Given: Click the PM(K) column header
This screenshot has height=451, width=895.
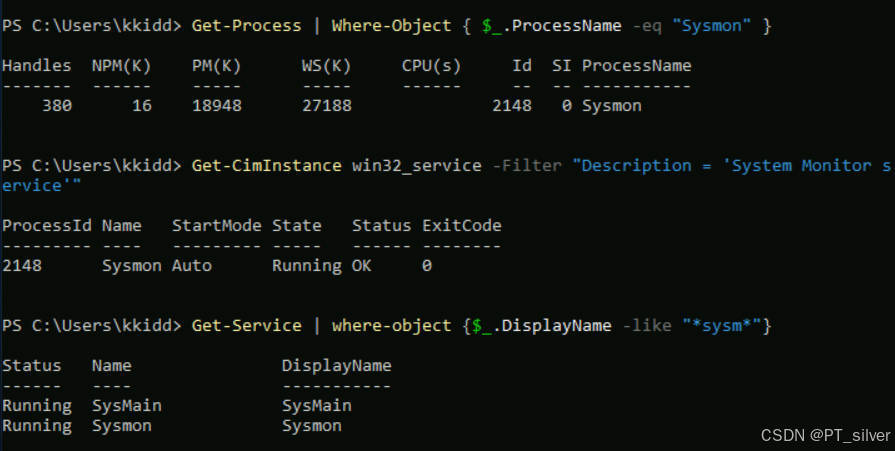Looking at the screenshot, I should tap(216, 66).
